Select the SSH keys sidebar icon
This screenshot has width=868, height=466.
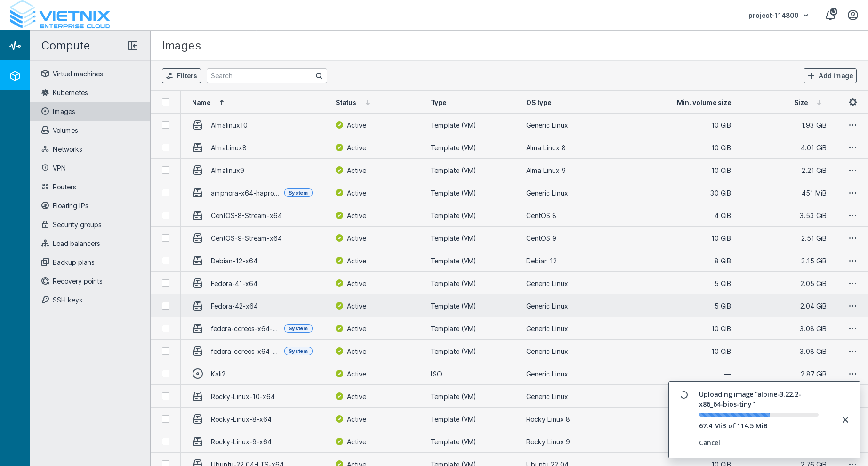pos(45,300)
